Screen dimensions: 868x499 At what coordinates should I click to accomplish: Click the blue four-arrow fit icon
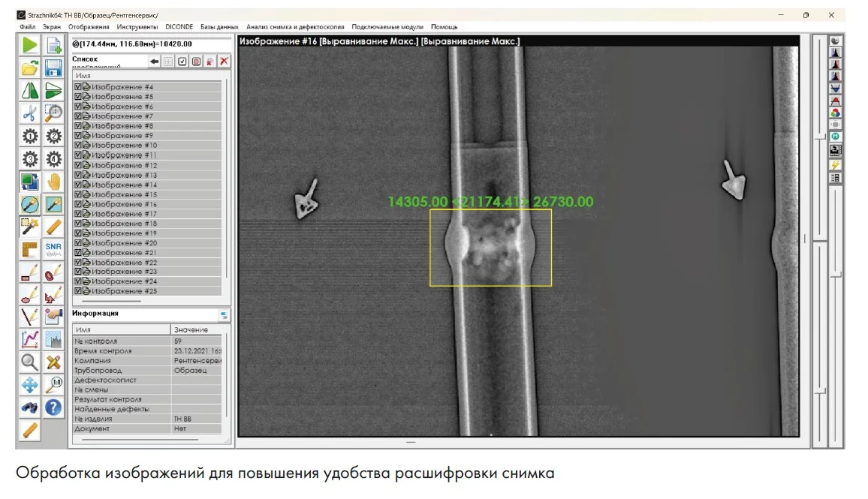tap(30, 384)
